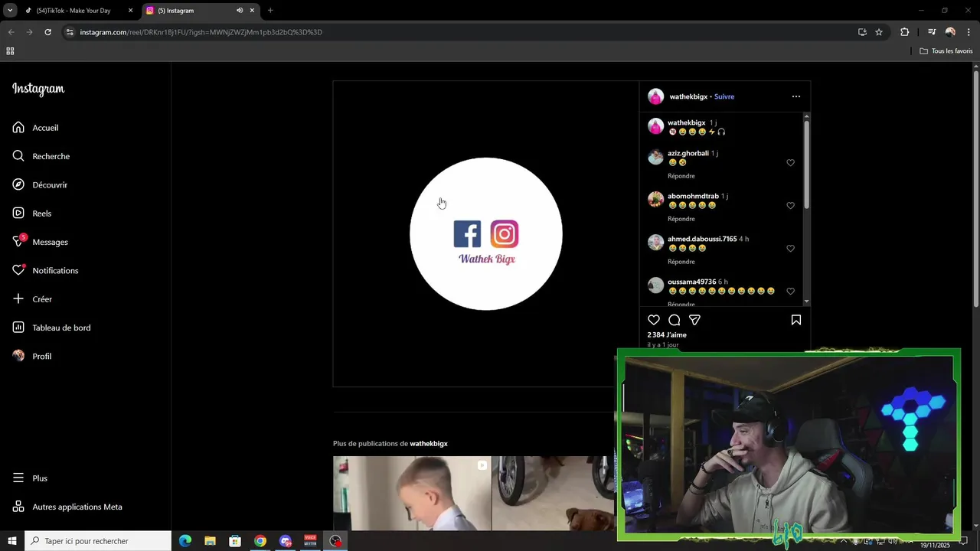Switch to the TikTok browser tab
This screenshot has height=551, width=980.
pyautogui.click(x=78, y=11)
